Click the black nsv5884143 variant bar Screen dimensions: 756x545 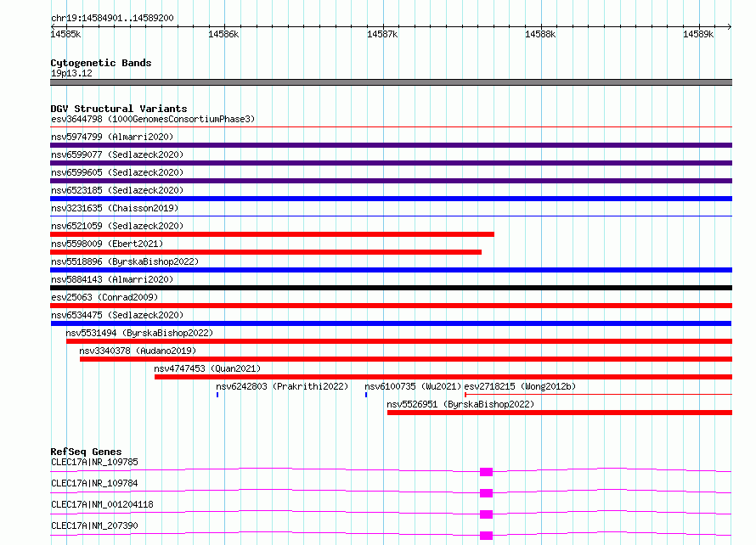tap(391, 288)
